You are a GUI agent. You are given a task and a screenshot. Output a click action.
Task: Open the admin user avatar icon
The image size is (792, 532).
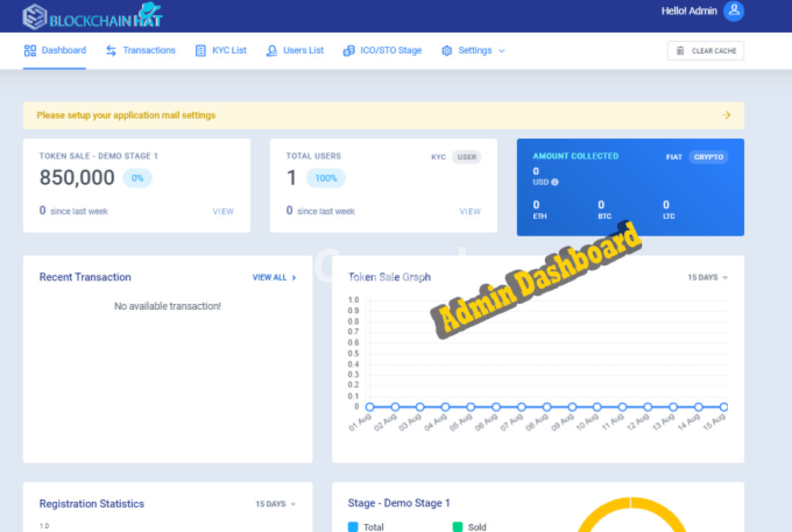(733, 11)
